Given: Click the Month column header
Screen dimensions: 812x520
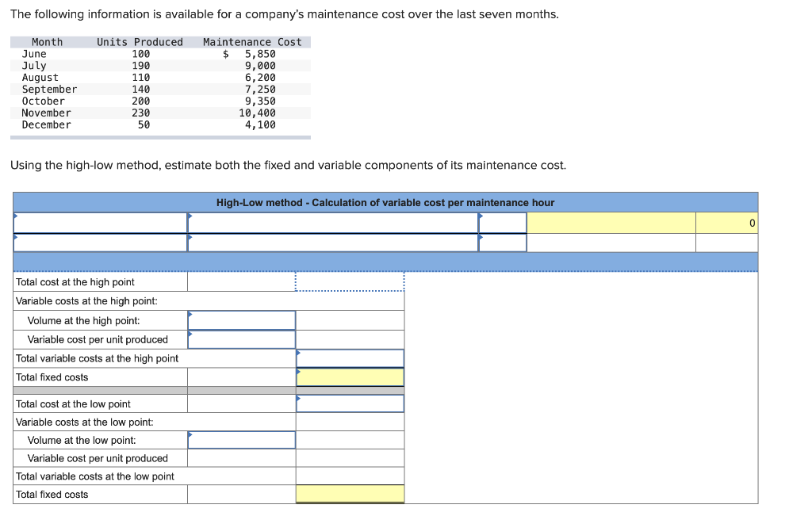Looking at the screenshot, I should point(47,42).
